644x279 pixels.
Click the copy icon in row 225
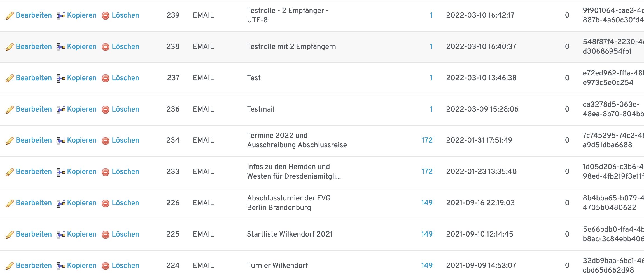[x=61, y=234]
